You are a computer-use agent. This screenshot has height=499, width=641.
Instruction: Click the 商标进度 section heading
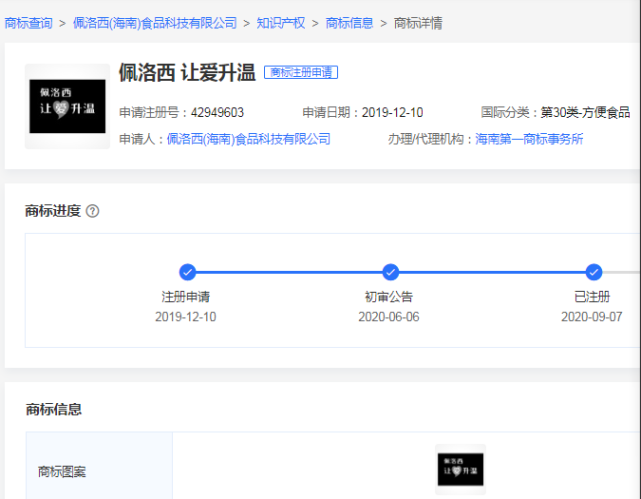(53, 211)
